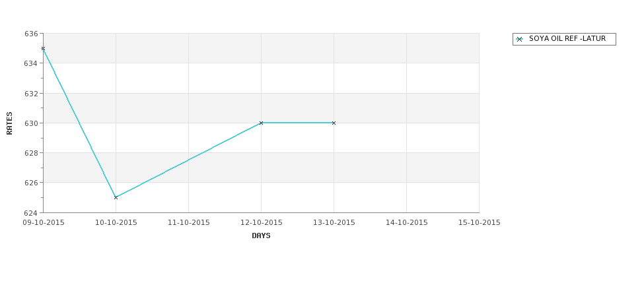The width and height of the screenshot is (644, 283).
Task: Click the 15-10-2015 x-axis date label
Action: (480, 222)
